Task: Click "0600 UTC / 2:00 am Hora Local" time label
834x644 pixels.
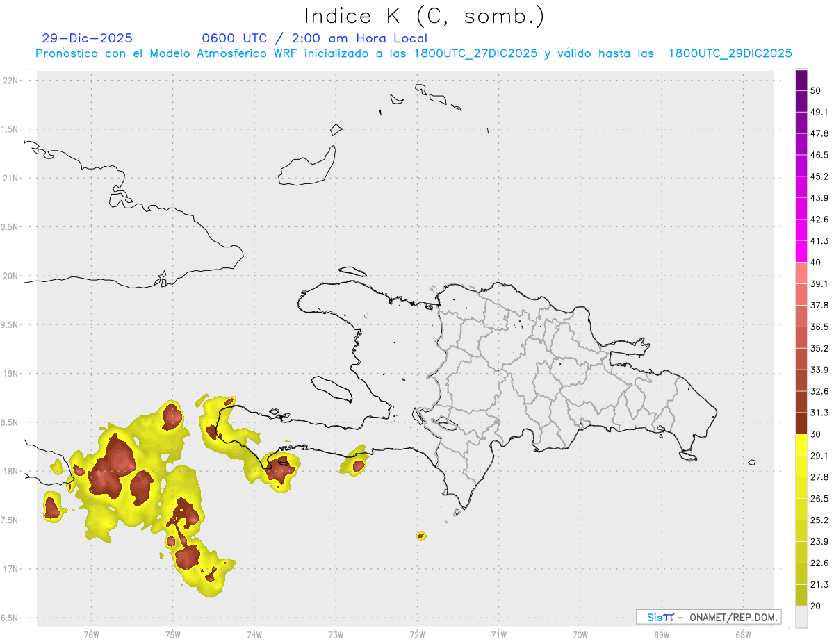Action: click(314, 38)
